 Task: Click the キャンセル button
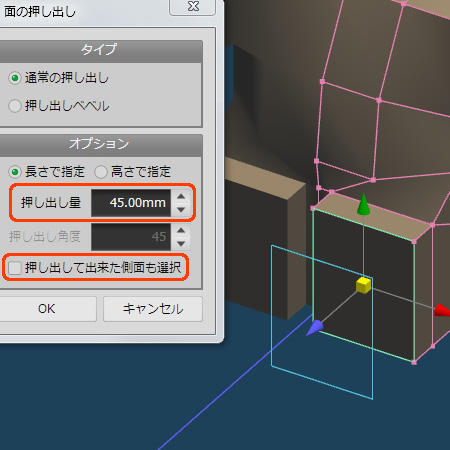(153, 309)
